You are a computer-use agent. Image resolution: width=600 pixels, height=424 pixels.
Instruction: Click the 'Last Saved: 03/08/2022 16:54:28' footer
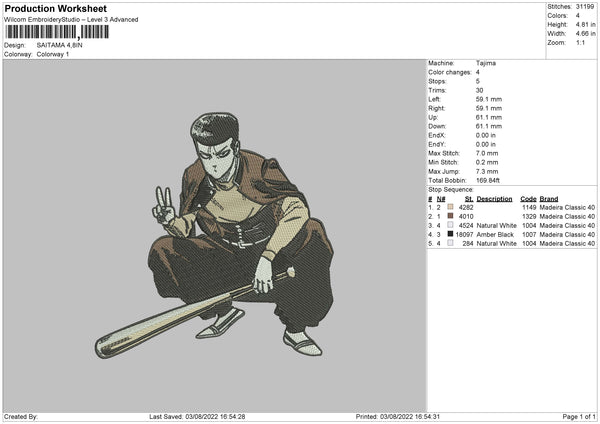pos(197,416)
